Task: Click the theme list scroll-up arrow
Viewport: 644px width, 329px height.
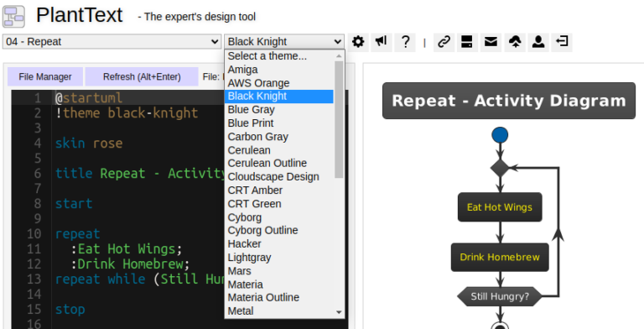Action: tap(339, 55)
